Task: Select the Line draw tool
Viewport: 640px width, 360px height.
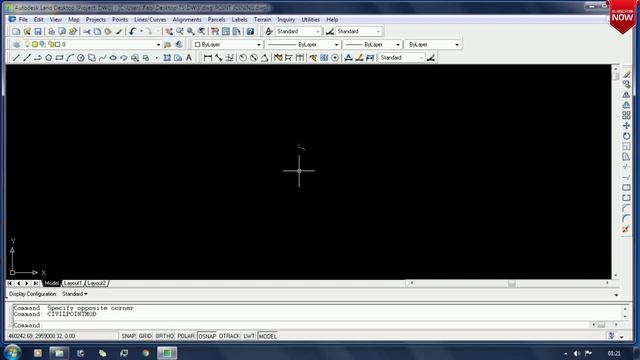Action: 16,58
